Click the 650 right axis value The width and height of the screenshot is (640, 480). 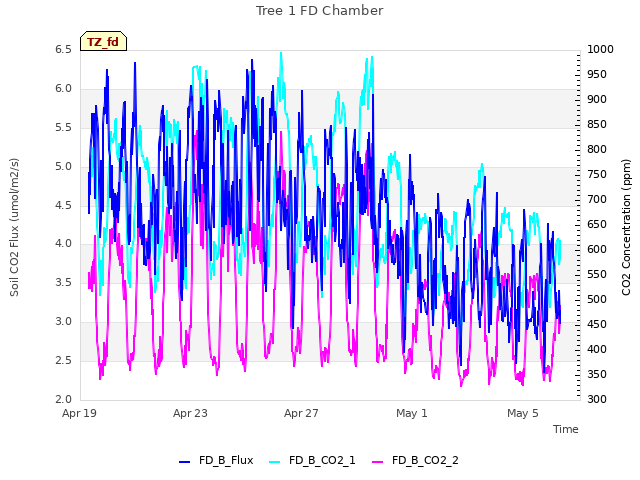pos(597,224)
